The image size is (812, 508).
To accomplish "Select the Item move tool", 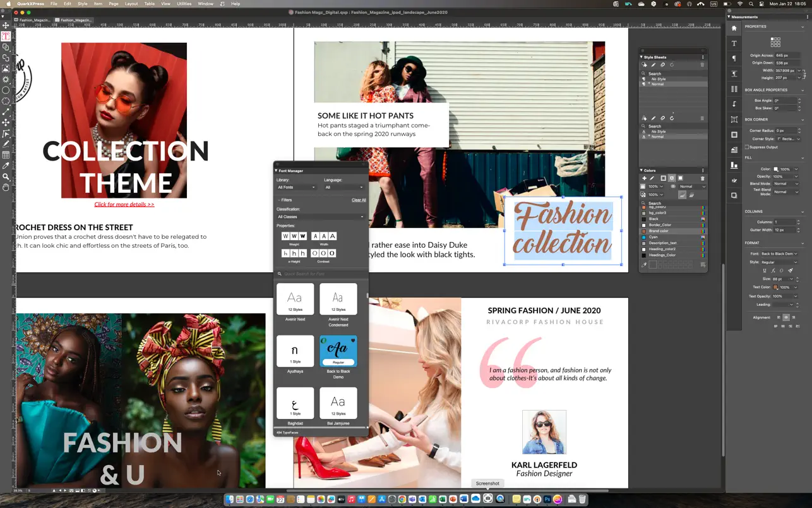I will 6,25.
